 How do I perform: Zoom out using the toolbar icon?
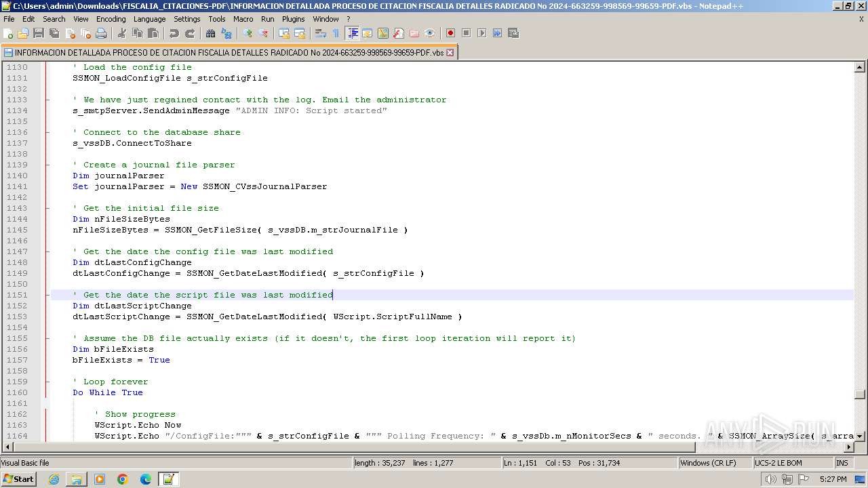263,33
